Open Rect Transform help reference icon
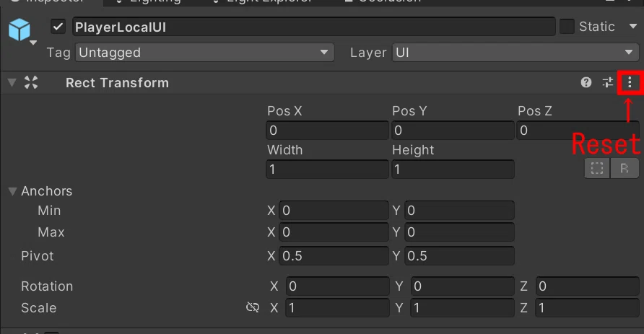 [586, 82]
